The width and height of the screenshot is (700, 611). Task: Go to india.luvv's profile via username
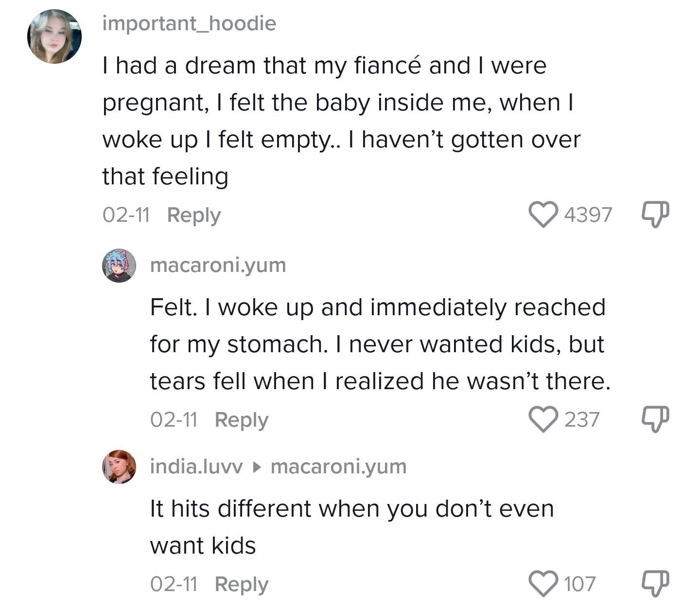[196, 467]
